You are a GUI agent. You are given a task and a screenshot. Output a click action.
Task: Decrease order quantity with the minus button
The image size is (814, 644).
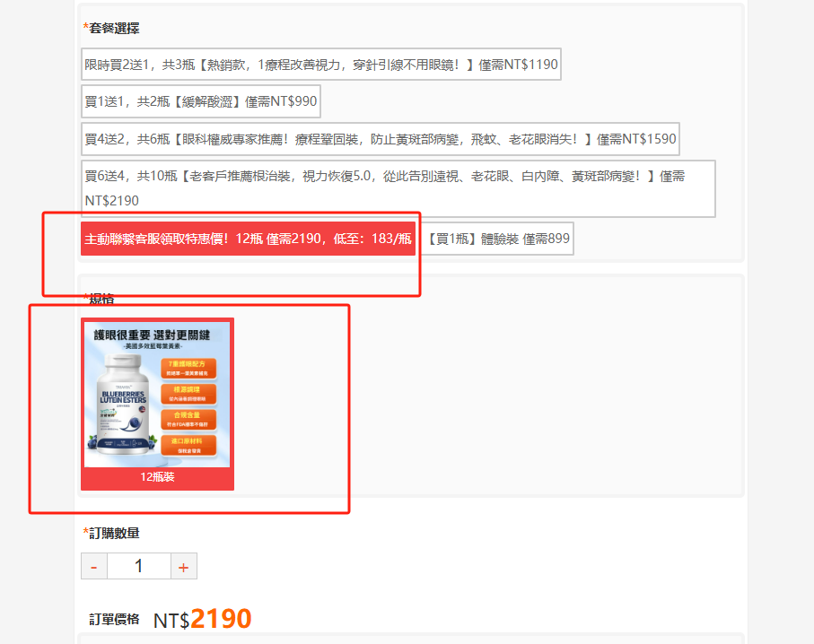pos(94,567)
